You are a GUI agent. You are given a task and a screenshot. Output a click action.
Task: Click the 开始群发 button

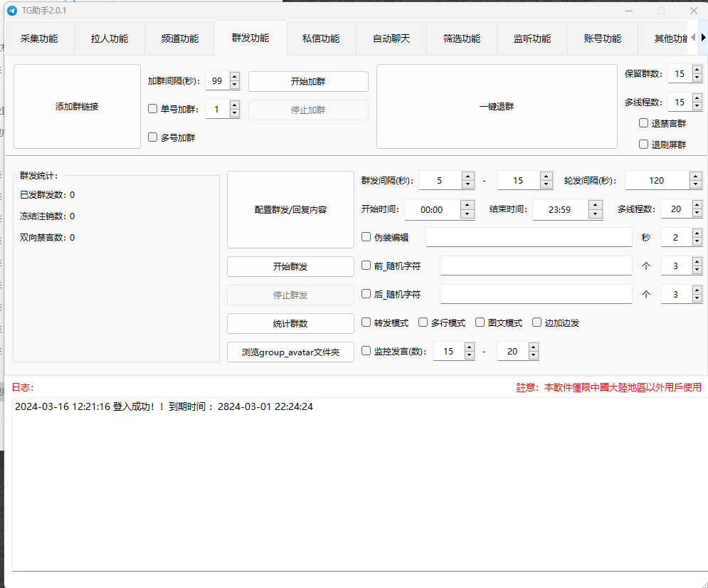(290, 266)
